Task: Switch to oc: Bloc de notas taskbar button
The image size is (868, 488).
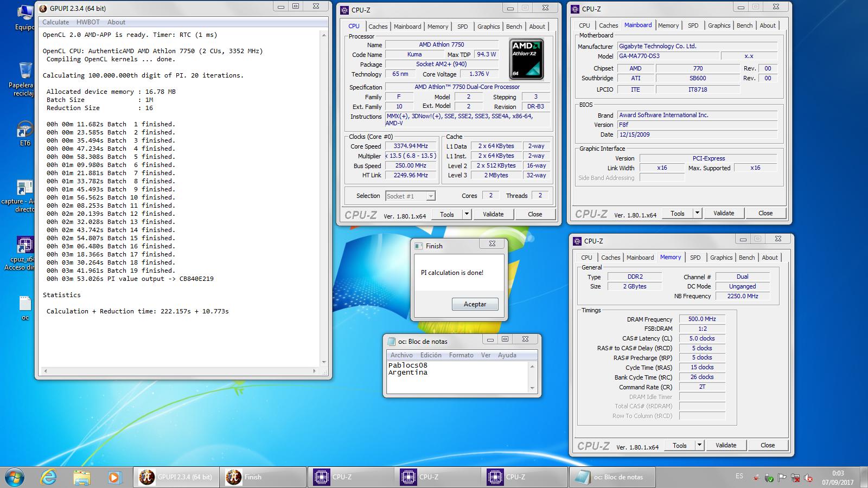Action: tap(612, 477)
